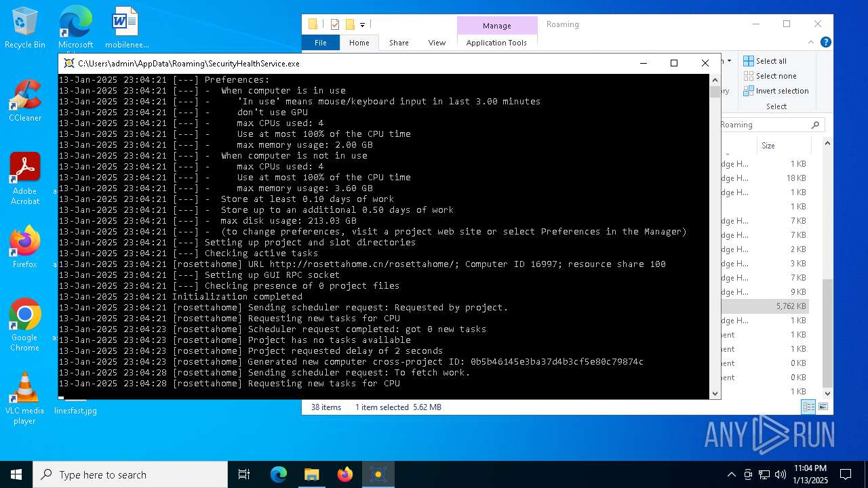The width and height of the screenshot is (868, 488).
Task: Click the 'Project has no tasks available' line
Action: click(235, 340)
